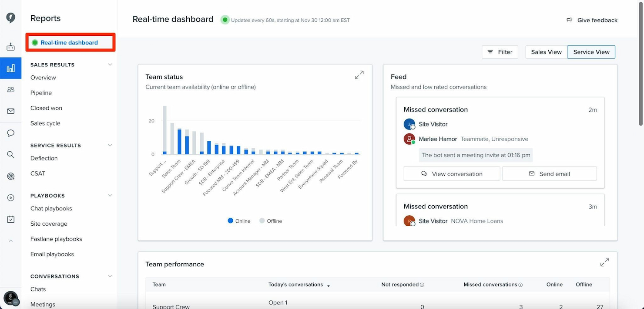The width and height of the screenshot is (644, 309).
Task: Open the target audiences icon in sidebar
Action: (x=11, y=176)
